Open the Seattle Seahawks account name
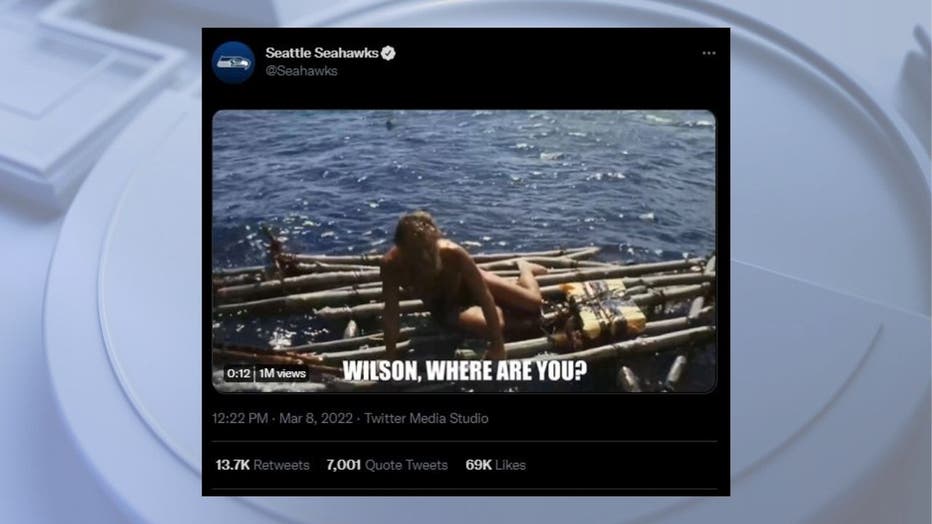932x524 pixels. pos(322,53)
